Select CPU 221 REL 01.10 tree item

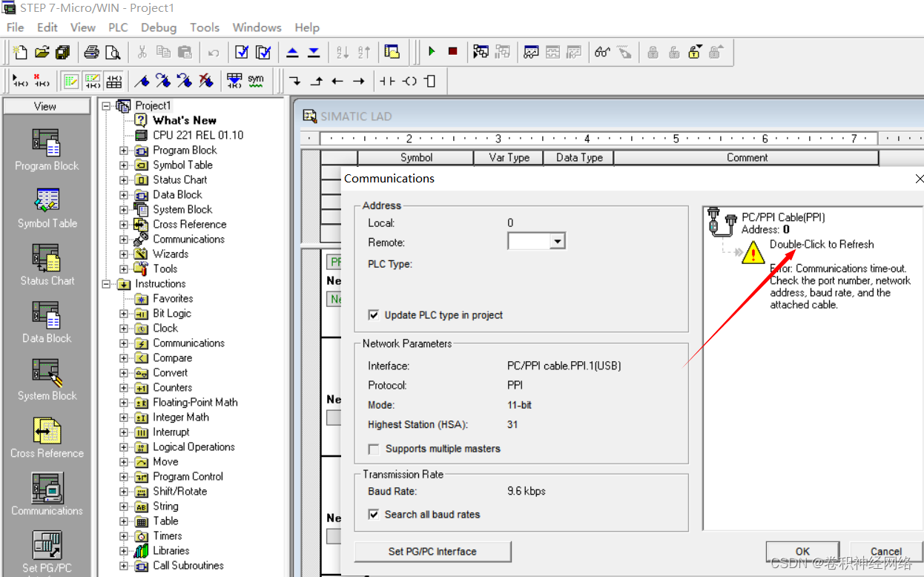click(x=198, y=135)
